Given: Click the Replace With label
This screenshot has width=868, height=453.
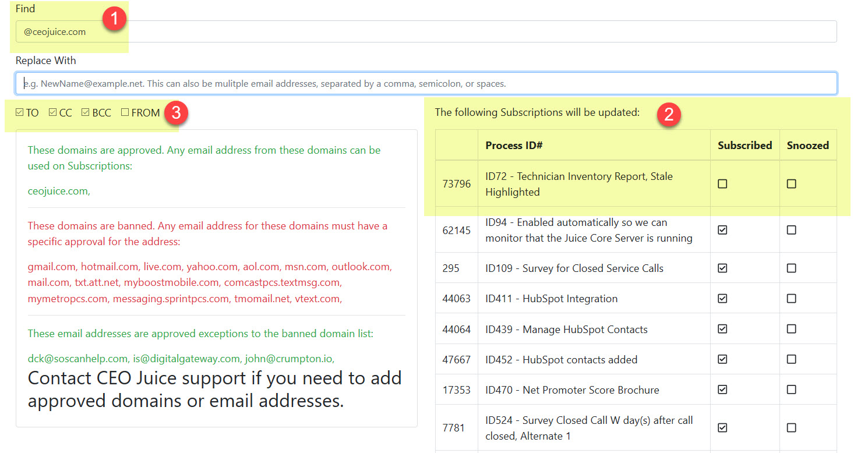Looking at the screenshot, I should [x=46, y=61].
